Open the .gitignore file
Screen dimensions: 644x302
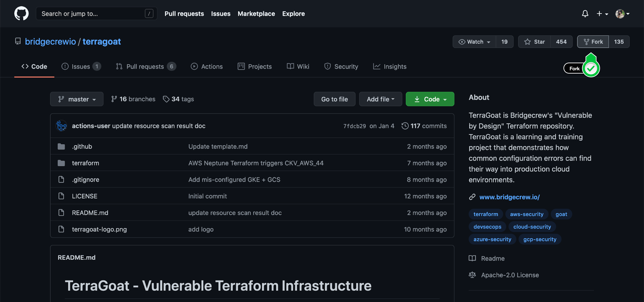tap(85, 180)
